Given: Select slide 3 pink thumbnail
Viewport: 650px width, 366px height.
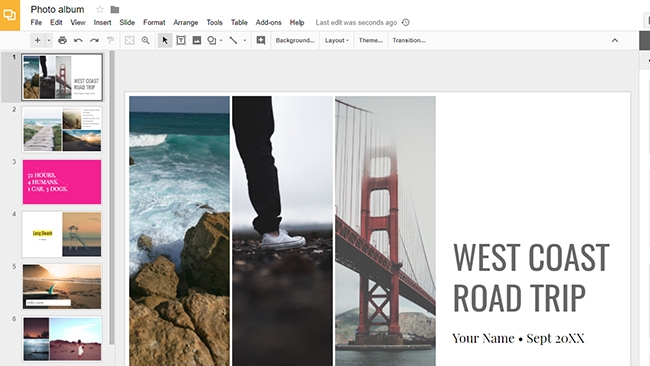Looking at the screenshot, I should coord(62,182).
